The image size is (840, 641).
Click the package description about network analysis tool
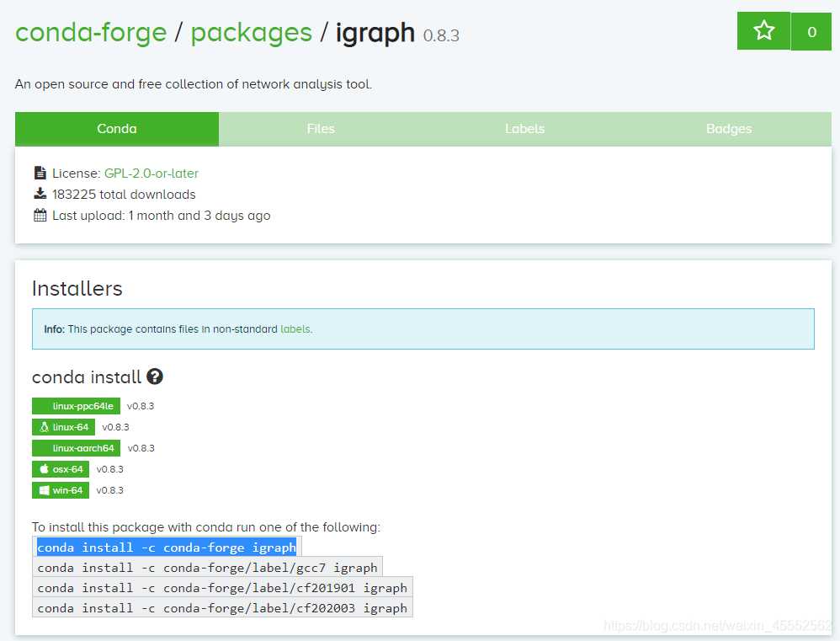pyautogui.click(x=194, y=84)
